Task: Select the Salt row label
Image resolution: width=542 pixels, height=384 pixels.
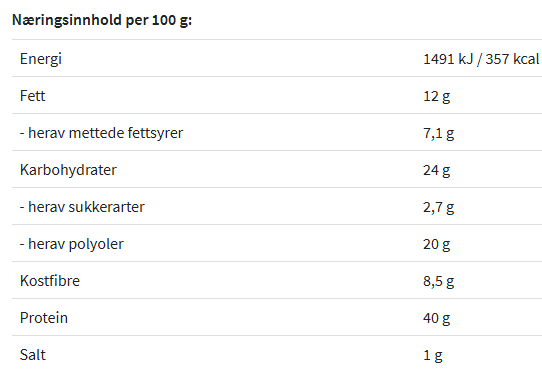Action: pyautogui.click(x=33, y=355)
